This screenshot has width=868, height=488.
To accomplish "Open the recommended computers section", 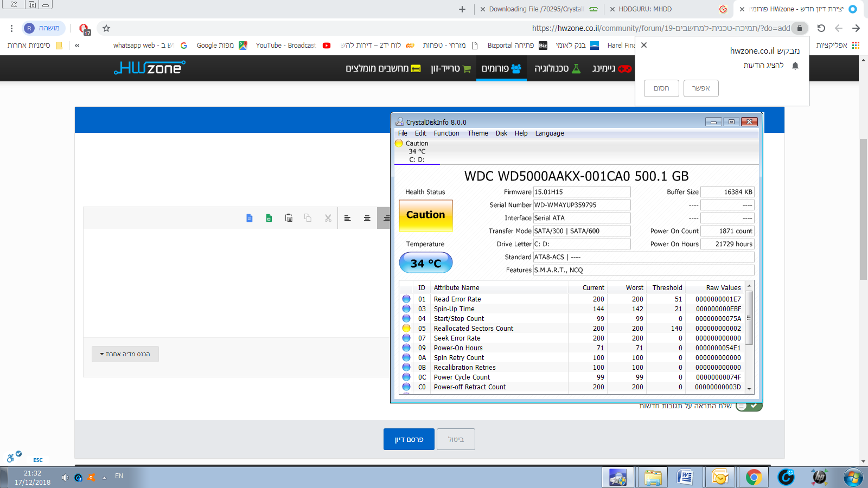I will [384, 68].
